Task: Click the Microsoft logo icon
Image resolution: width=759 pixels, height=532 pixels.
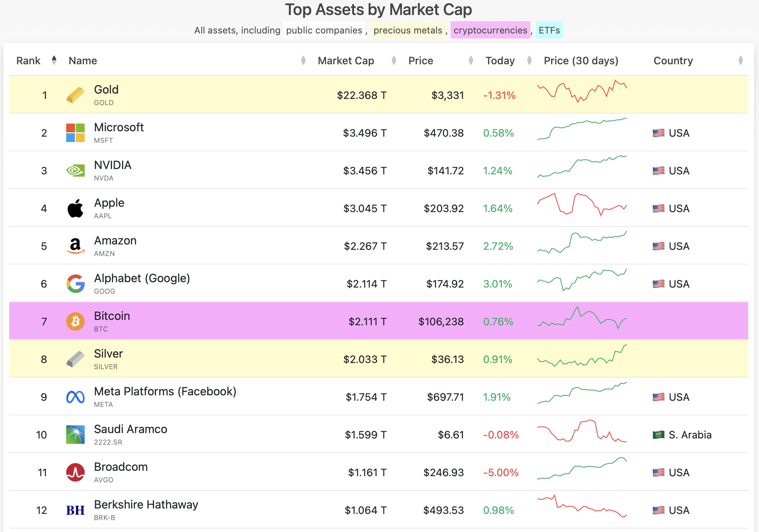Action: [x=75, y=133]
